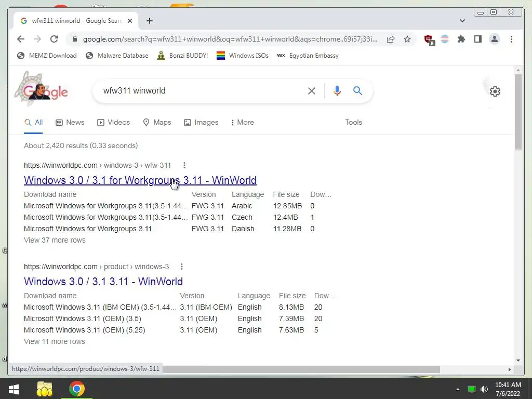Expand the tab search chevron

[462, 21]
